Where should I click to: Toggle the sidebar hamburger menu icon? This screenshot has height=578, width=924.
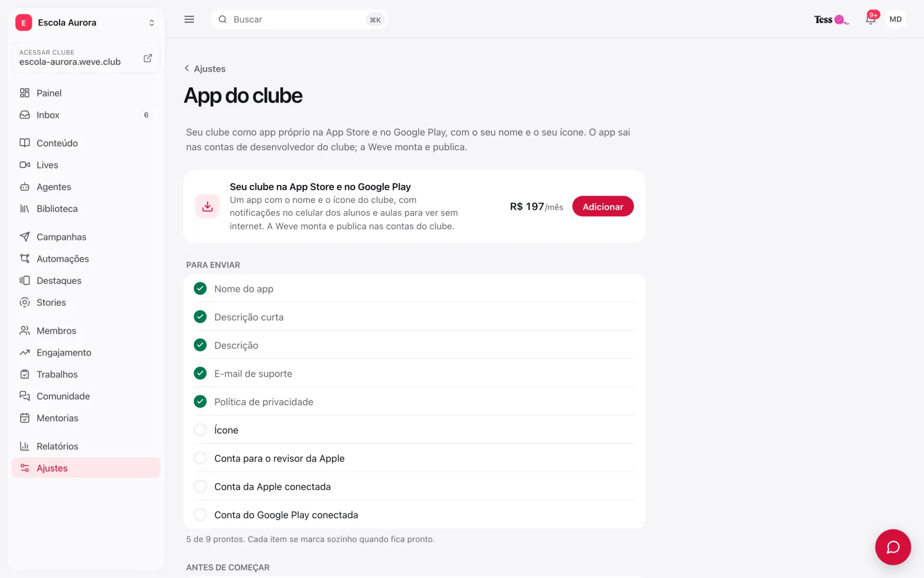coord(189,19)
